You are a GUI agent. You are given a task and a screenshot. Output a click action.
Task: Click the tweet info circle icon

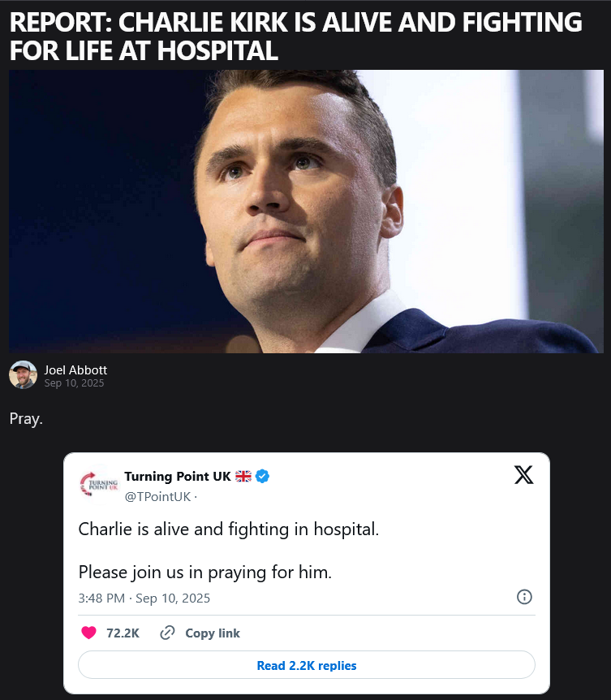click(524, 597)
